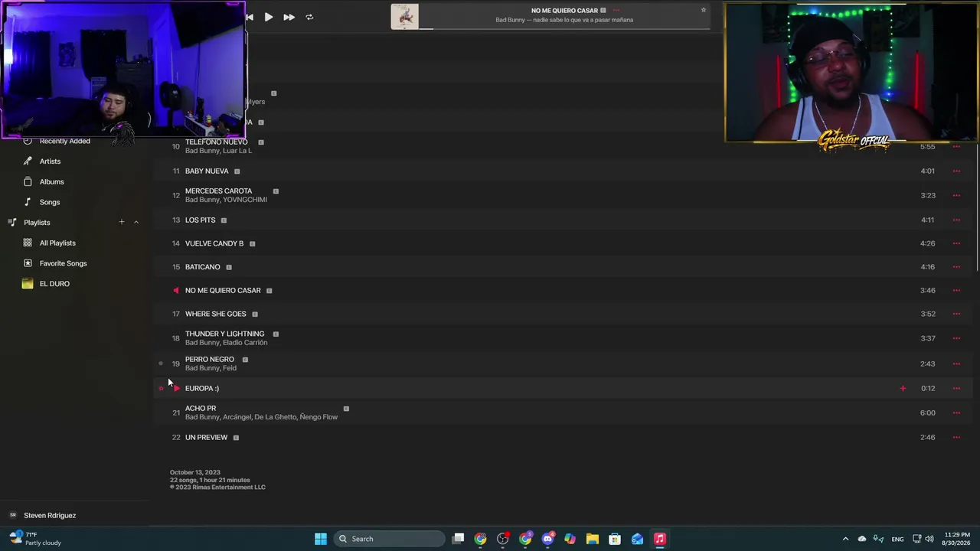Open more options for MERCEDES CAROTA
Viewport: 980px width, 551px height.
pyautogui.click(x=956, y=195)
